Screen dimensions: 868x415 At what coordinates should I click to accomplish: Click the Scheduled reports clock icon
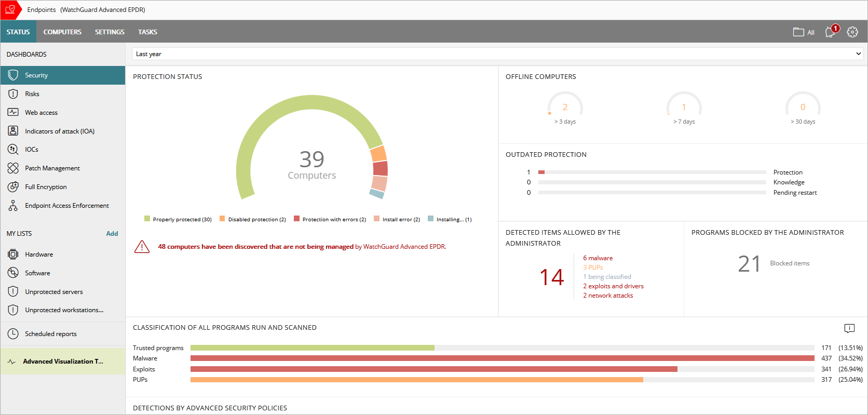tap(13, 334)
